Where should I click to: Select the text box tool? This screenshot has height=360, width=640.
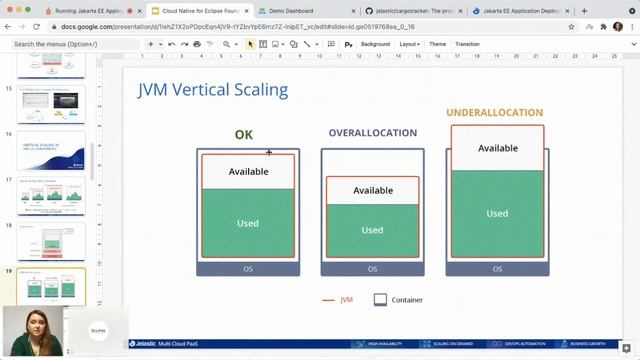pos(263,44)
